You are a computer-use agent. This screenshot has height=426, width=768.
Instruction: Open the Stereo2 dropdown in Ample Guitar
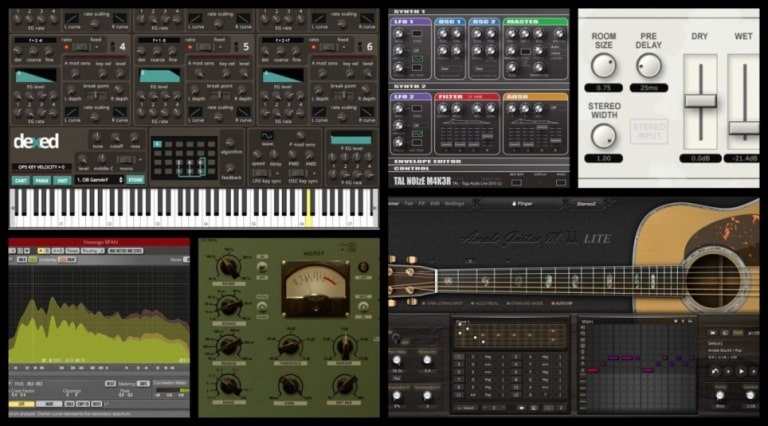pyautogui.click(x=586, y=204)
